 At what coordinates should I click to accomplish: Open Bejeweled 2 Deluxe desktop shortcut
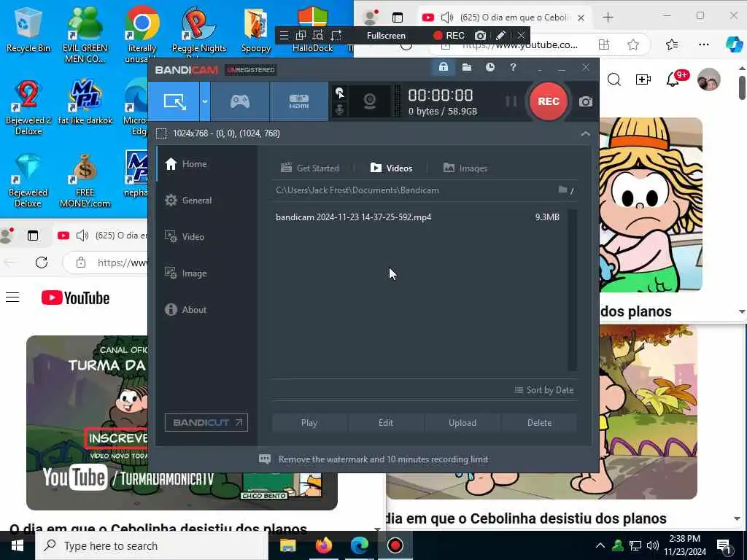28,108
